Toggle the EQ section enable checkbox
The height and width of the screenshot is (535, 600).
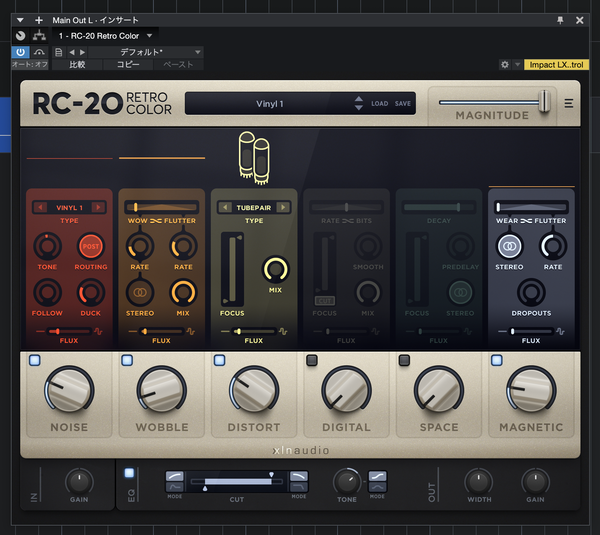(129, 473)
